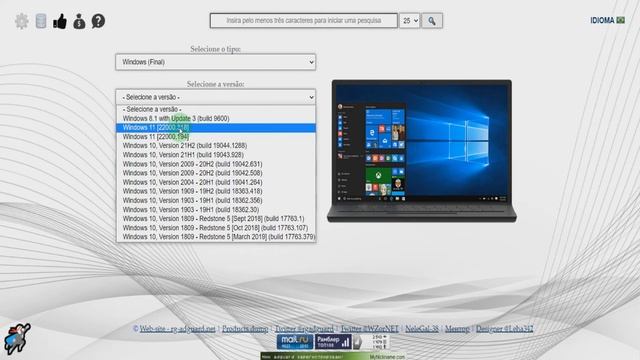Select '- Selecione a versão -' list option
The width and height of the screenshot is (640, 360).
click(x=216, y=109)
